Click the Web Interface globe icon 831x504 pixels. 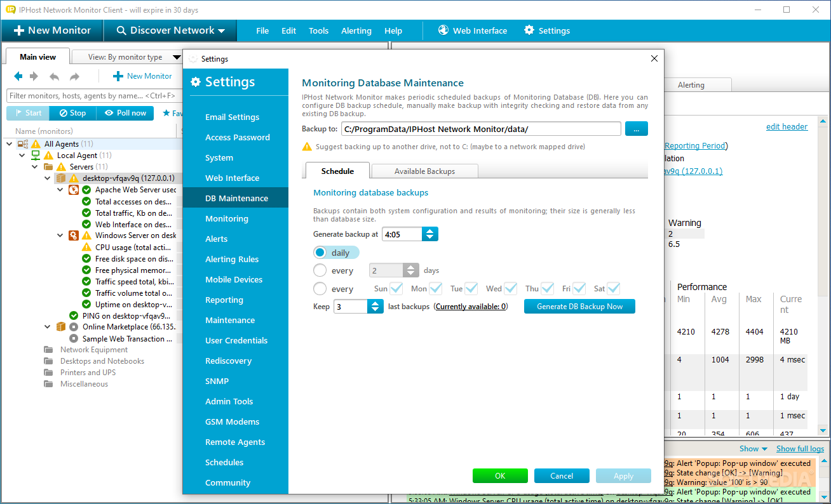(x=443, y=30)
